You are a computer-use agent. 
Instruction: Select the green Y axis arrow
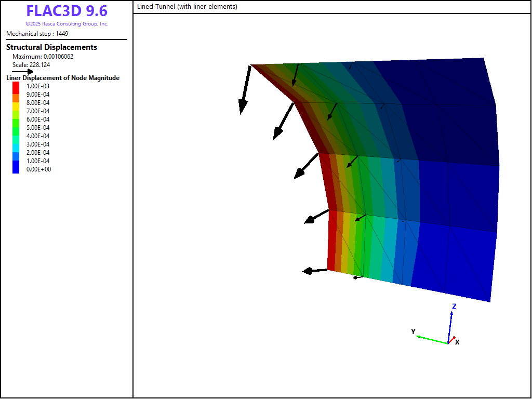[431, 339]
